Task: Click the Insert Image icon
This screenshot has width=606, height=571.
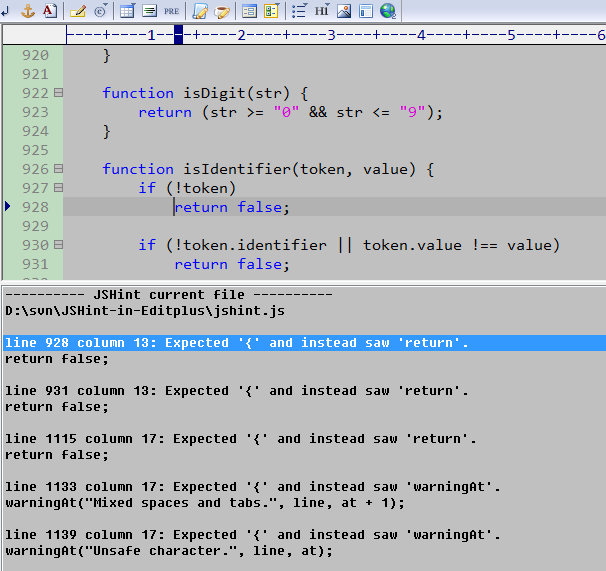Action: pyautogui.click(x=344, y=11)
